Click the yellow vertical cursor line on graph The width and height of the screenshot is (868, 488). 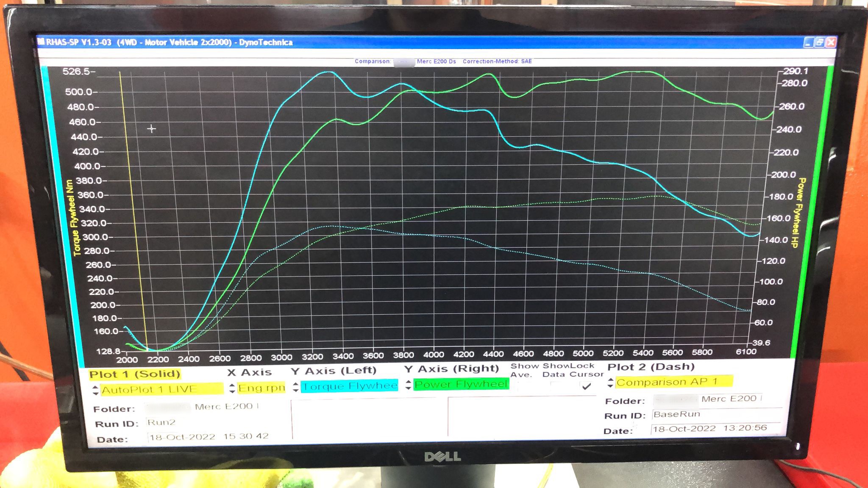click(x=134, y=212)
